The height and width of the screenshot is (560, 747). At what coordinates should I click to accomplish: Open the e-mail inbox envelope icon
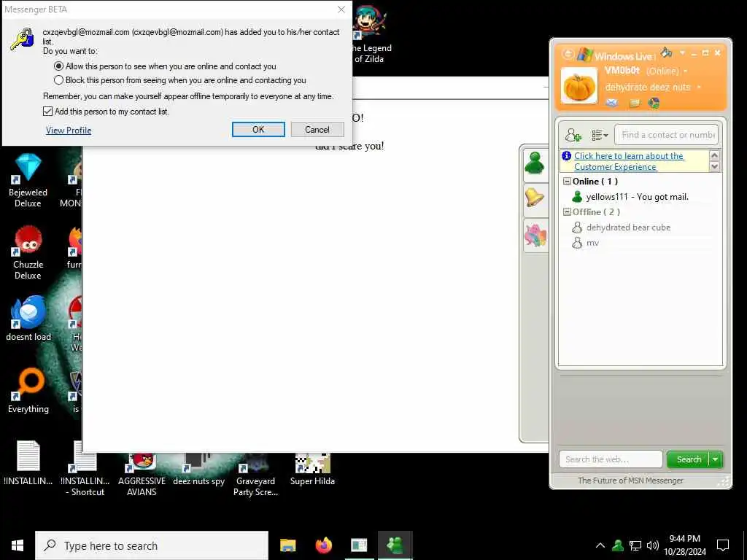pos(612,102)
